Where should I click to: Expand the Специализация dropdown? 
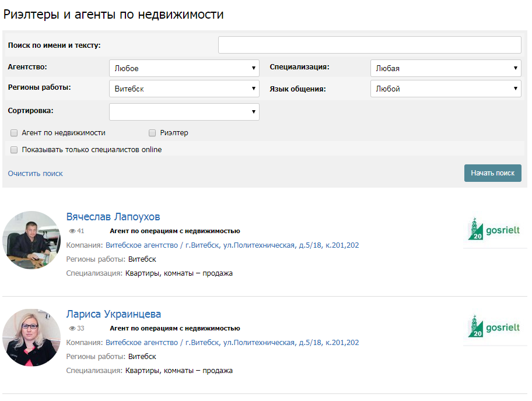(x=445, y=68)
